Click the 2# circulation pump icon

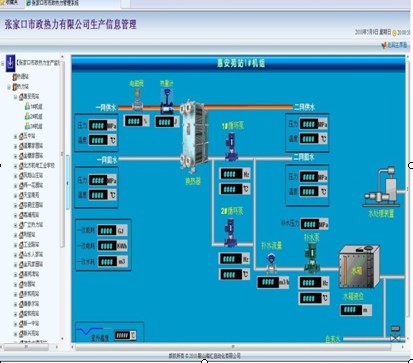[x=230, y=232]
